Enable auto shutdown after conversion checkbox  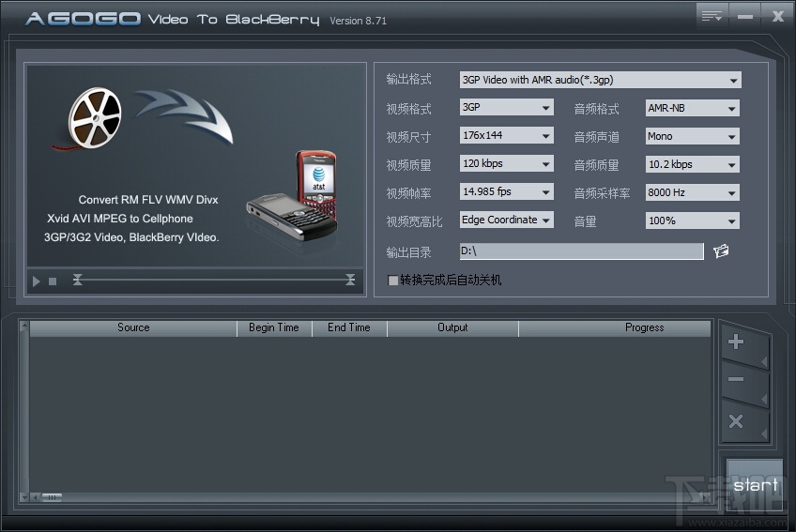tap(392, 281)
